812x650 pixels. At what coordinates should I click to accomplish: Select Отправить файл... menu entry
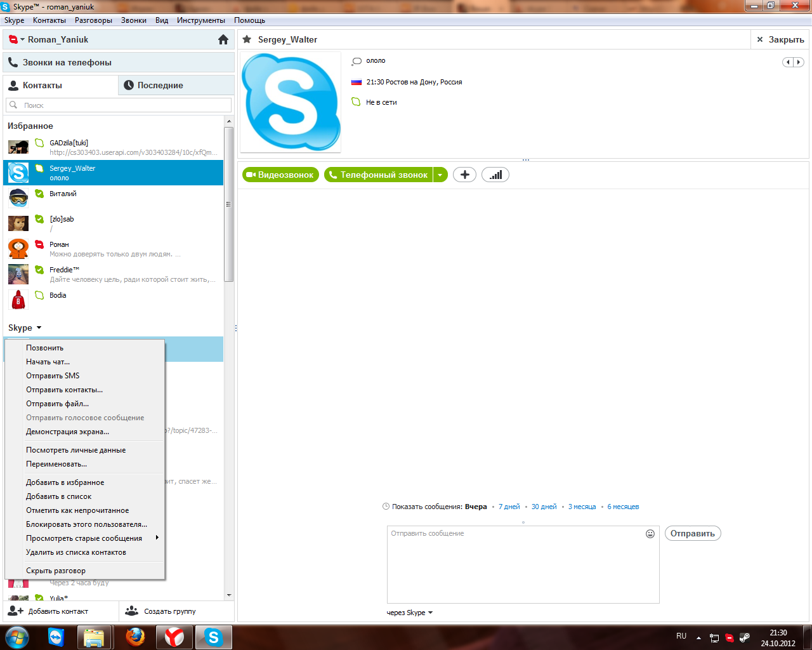85,404
